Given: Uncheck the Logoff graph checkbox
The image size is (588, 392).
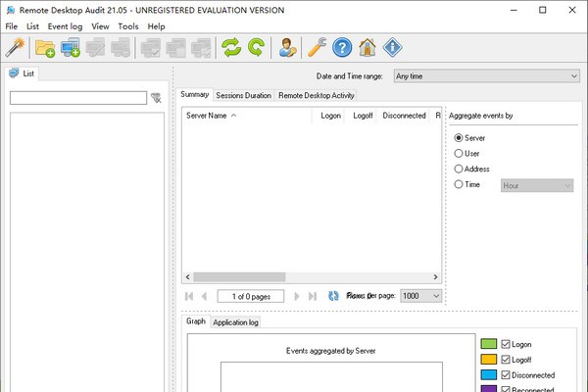Looking at the screenshot, I should tap(506, 360).
